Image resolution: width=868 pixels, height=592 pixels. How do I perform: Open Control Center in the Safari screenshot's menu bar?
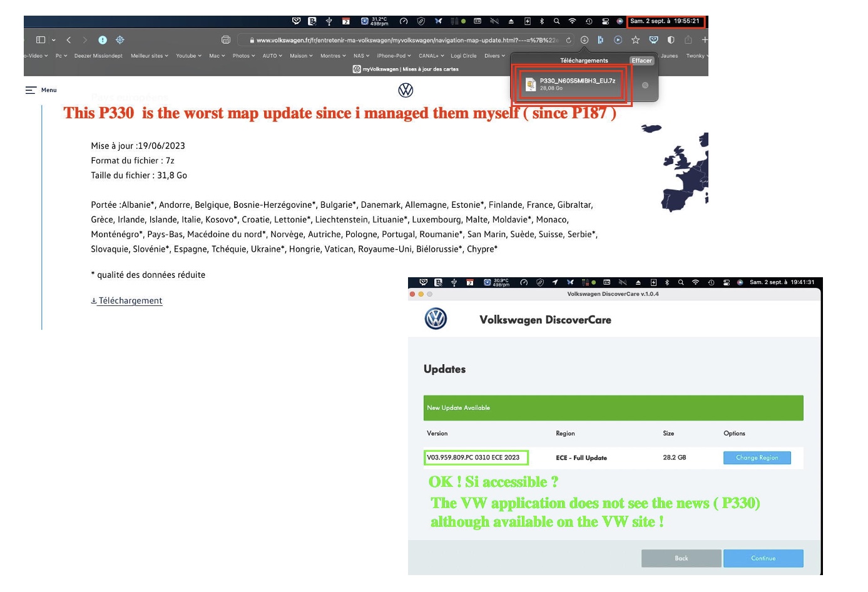(x=605, y=21)
